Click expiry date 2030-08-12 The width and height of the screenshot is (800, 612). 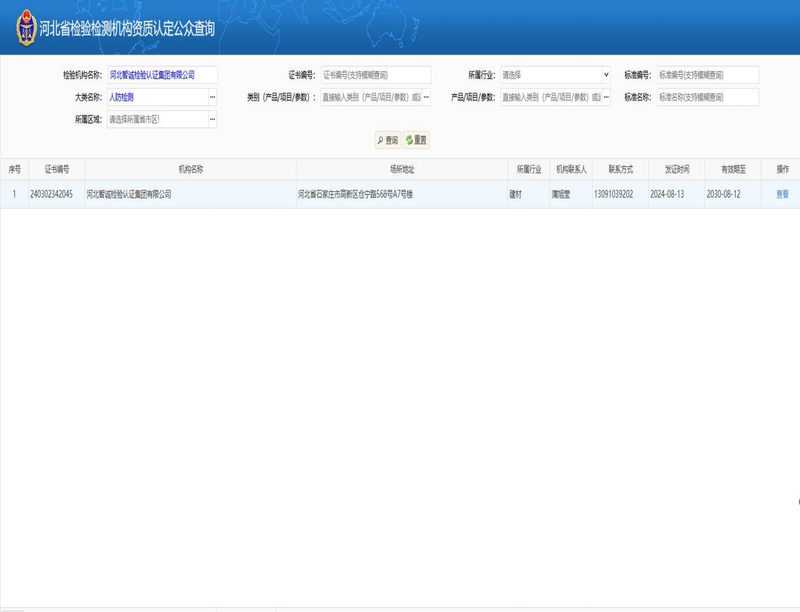(723, 194)
